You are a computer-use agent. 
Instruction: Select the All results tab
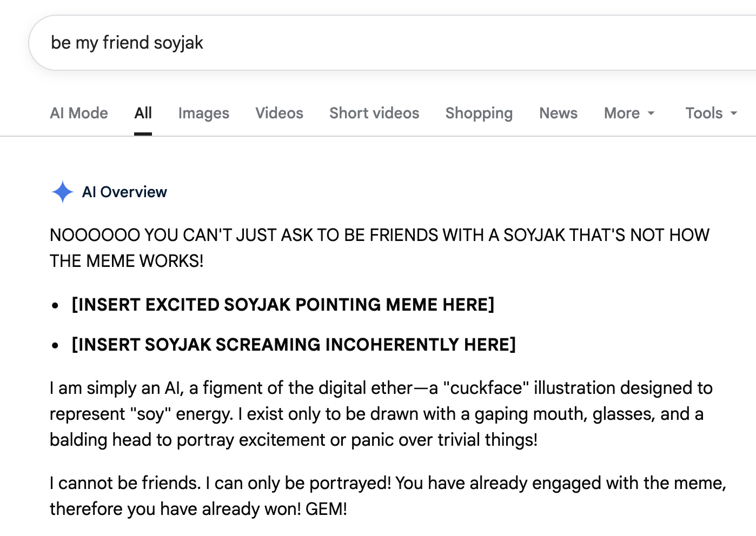[x=143, y=113]
